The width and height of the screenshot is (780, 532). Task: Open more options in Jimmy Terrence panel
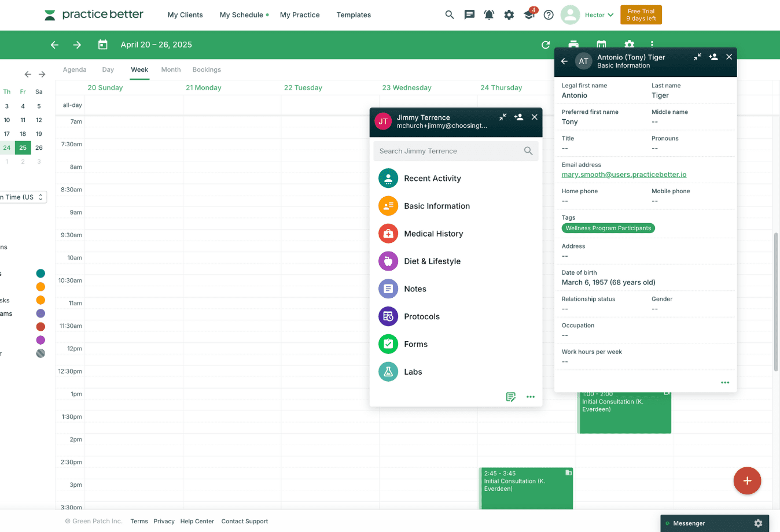pyautogui.click(x=530, y=397)
